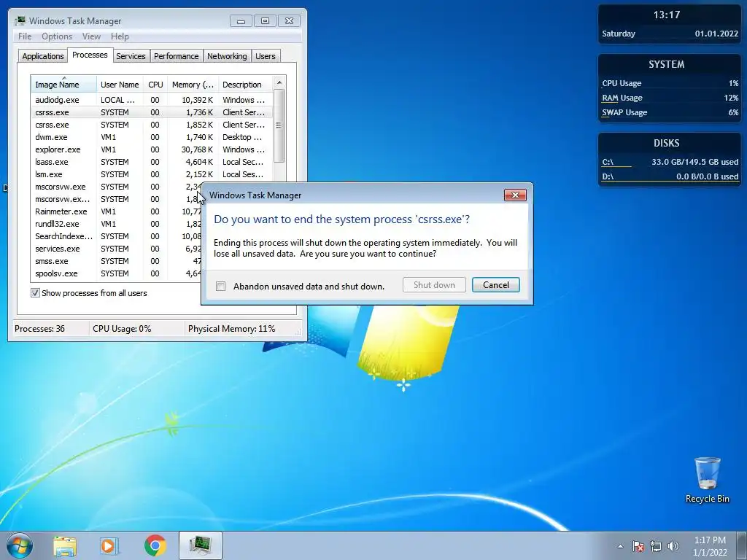747x560 pixels.
Task: Click the Rainmeter clock showing 13:17
Action: pyautogui.click(x=667, y=15)
